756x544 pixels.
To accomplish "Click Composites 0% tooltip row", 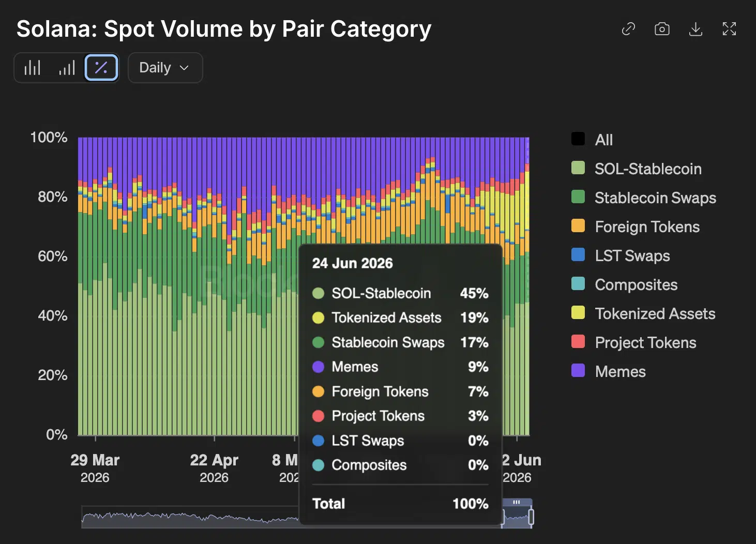I will pyautogui.click(x=400, y=465).
